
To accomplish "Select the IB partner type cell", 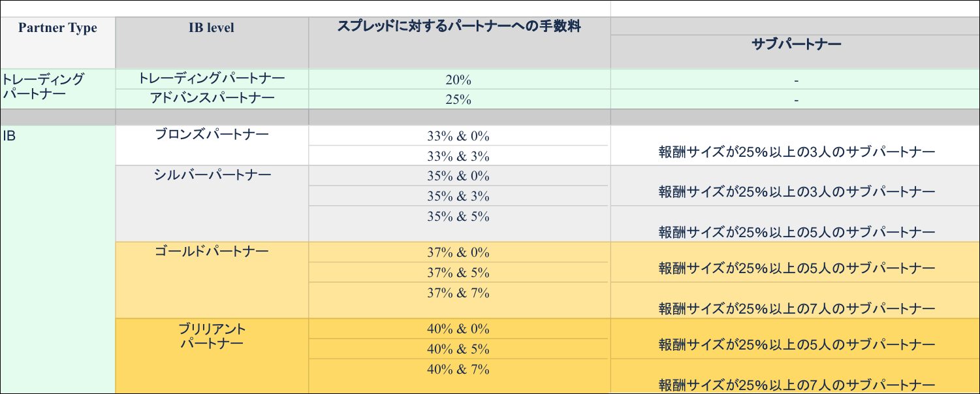I will click(10, 136).
